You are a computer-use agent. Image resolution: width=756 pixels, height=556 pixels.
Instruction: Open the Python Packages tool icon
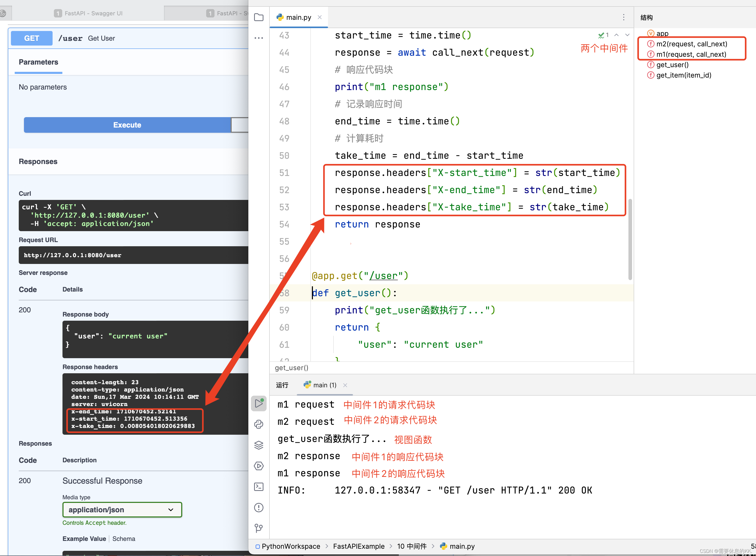click(x=259, y=424)
